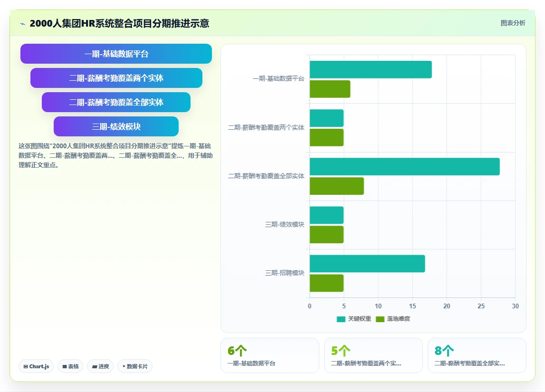Toggle the 落地难度 legend swatch
The height and width of the screenshot is (392, 545).
click(x=380, y=319)
